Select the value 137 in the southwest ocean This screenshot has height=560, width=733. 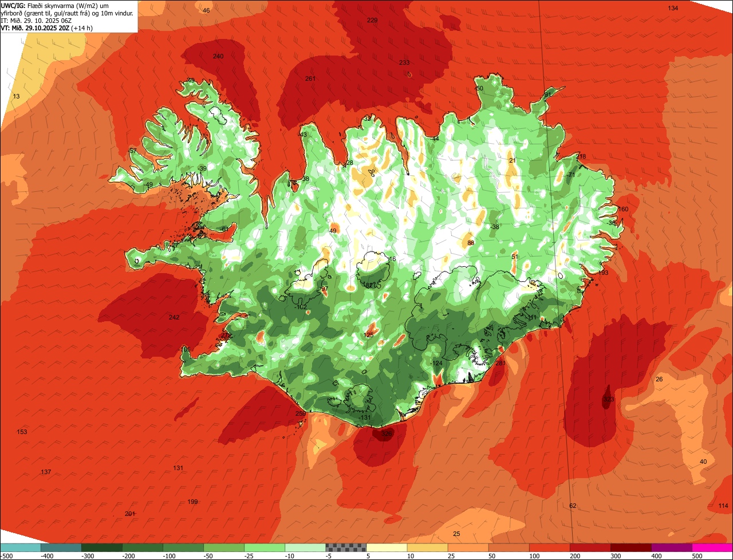[46, 472]
